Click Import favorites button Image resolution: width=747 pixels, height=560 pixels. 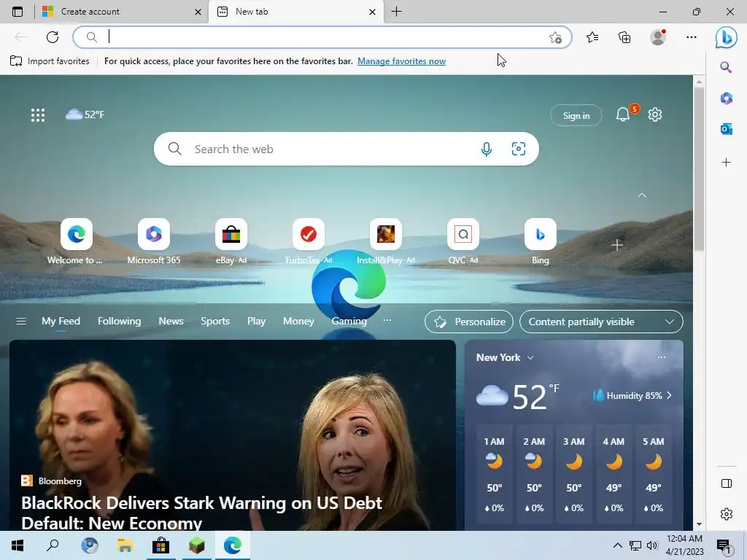[50, 61]
